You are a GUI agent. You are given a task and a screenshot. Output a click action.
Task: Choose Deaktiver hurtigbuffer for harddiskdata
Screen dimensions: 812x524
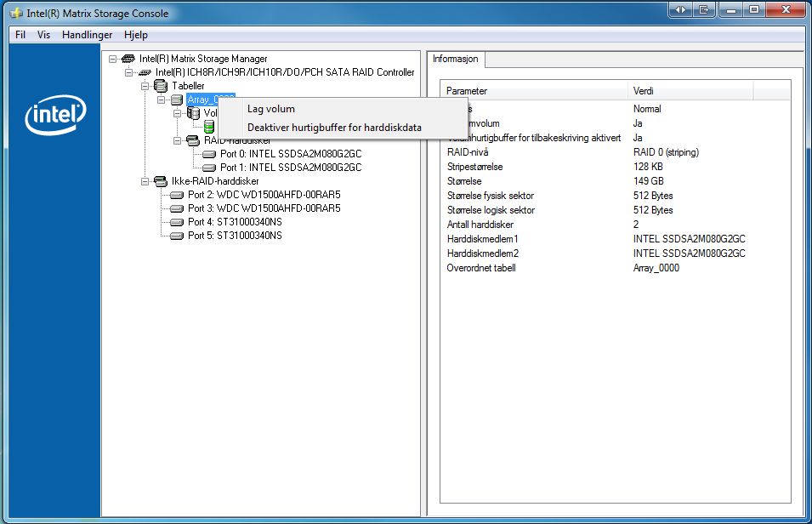pyautogui.click(x=343, y=128)
